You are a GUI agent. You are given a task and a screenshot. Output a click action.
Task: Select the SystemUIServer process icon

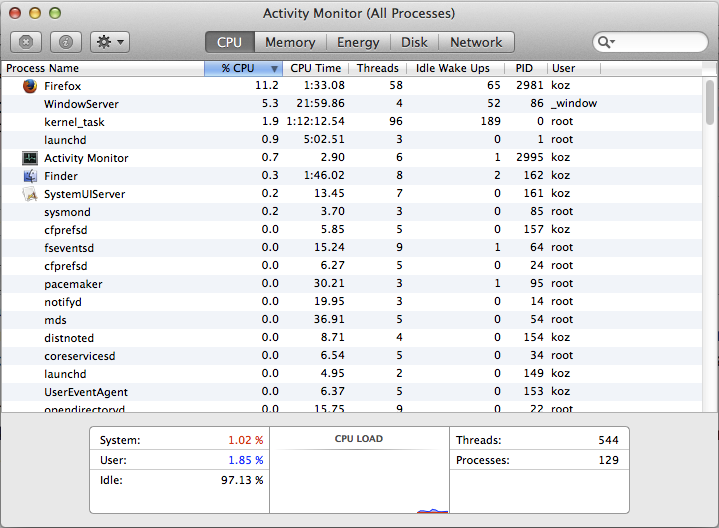pyautogui.click(x=30, y=194)
